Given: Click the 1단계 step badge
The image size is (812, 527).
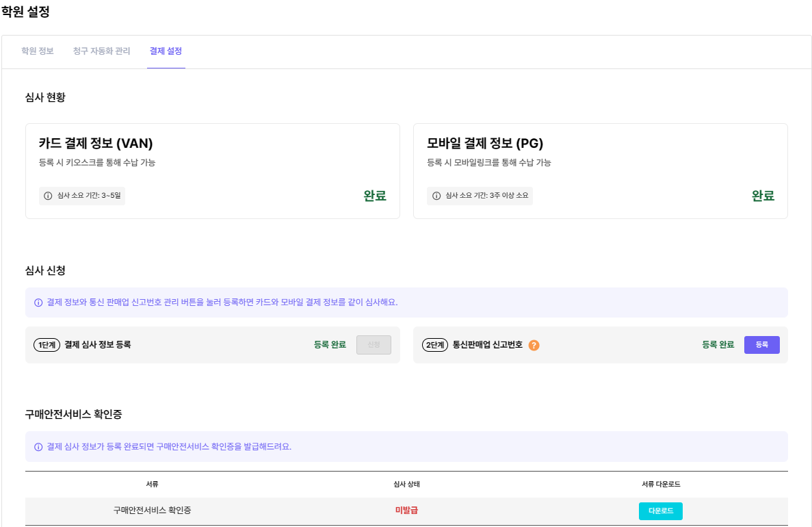Looking at the screenshot, I should pos(47,345).
